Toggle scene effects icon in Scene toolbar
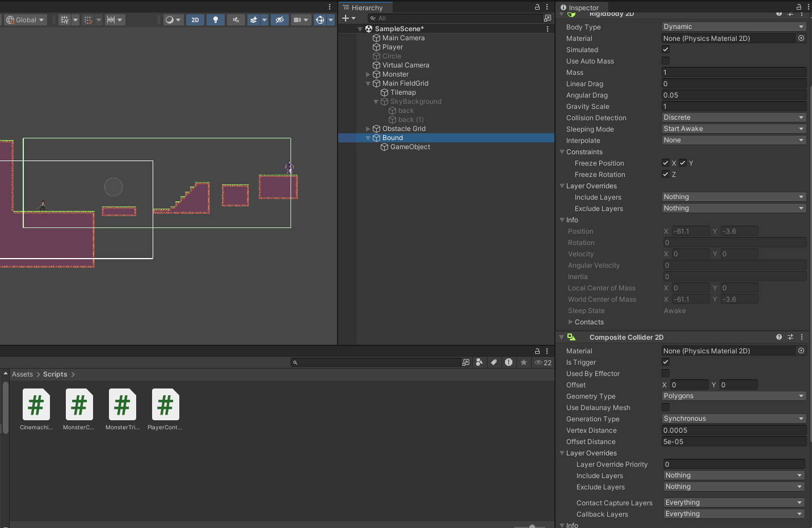The height and width of the screenshot is (528, 812). click(254, 20)
